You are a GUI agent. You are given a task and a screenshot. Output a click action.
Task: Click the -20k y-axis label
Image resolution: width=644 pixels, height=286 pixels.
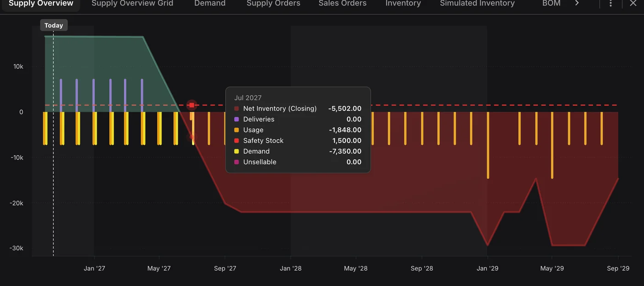(x=17, y=203)
